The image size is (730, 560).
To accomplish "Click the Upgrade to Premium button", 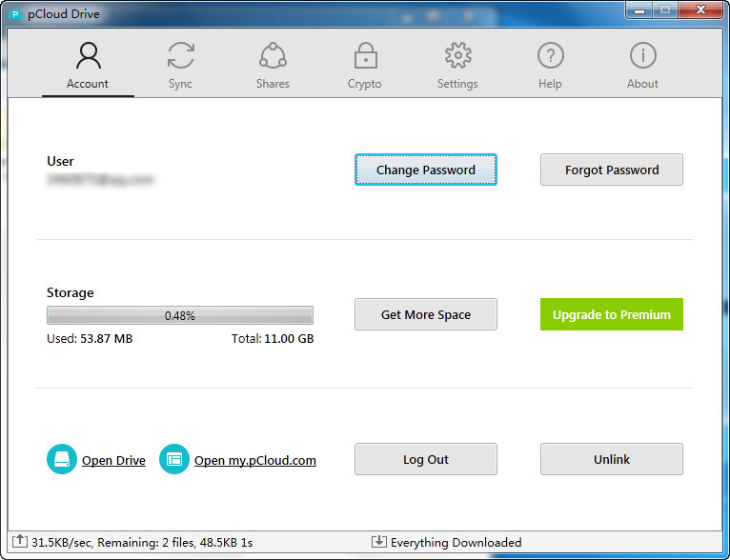I will [611, 314].
